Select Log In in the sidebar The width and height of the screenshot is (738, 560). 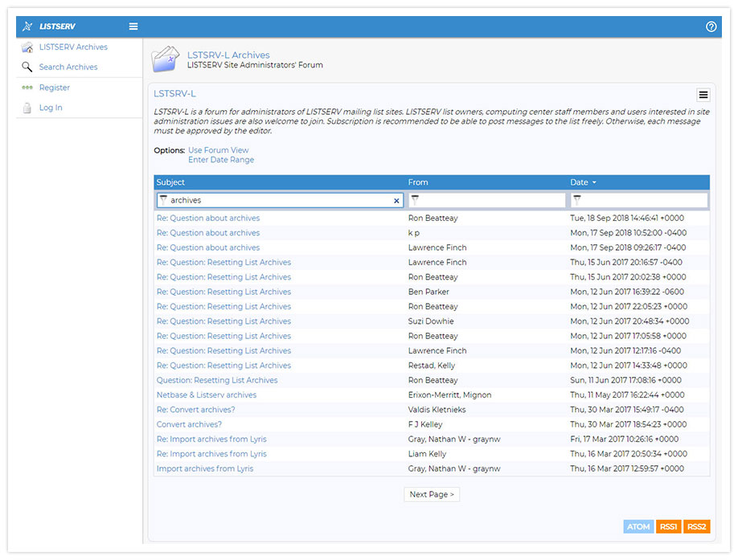(51, 108)
